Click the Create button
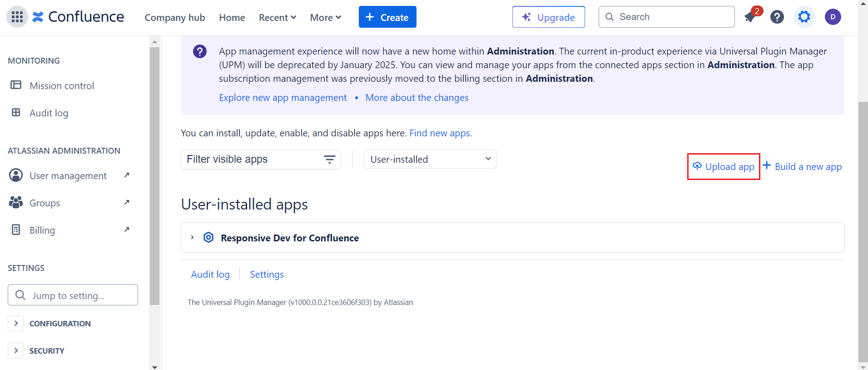 [387, 17]
